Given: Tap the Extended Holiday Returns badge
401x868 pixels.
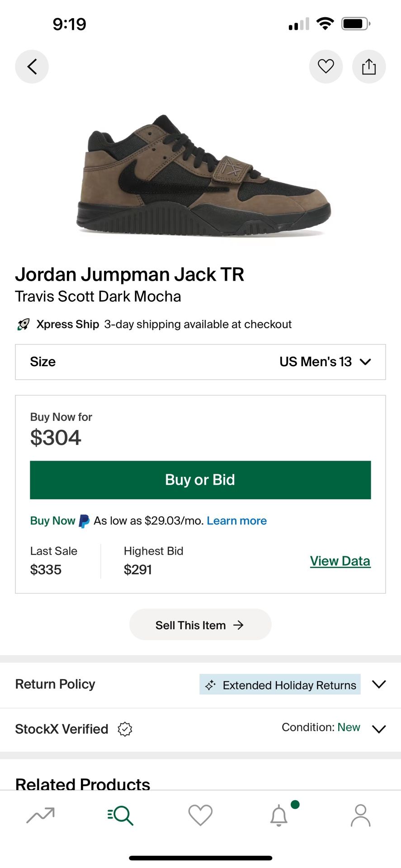Looking at the screenshot, I should (x=280, y=685).
